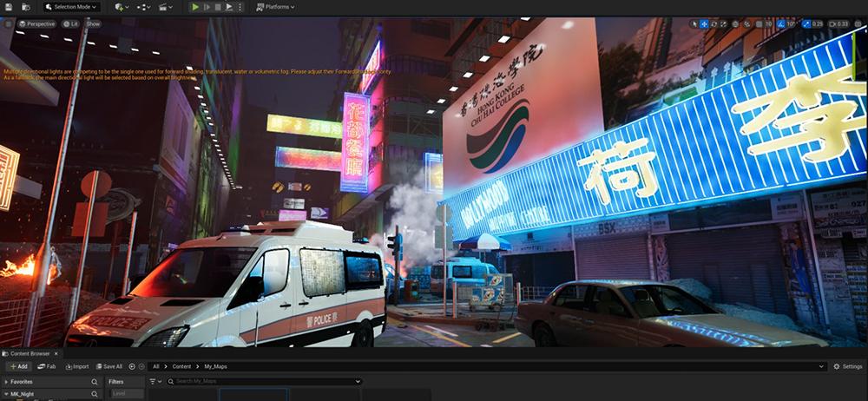Toggle the Level filter
The image size is (868, 401).
click(125, 393)
